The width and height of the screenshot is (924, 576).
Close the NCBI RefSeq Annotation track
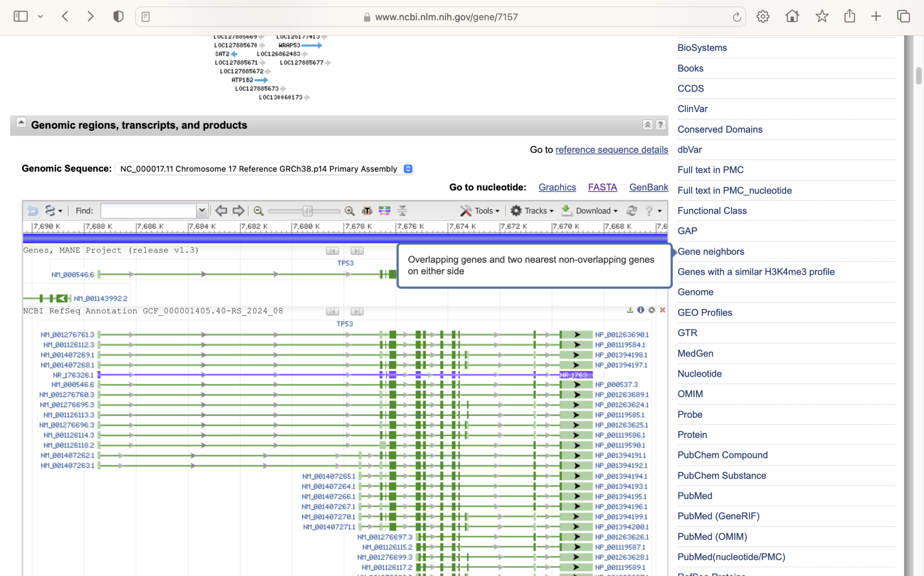pyautogui.click(x=662, y=311)
